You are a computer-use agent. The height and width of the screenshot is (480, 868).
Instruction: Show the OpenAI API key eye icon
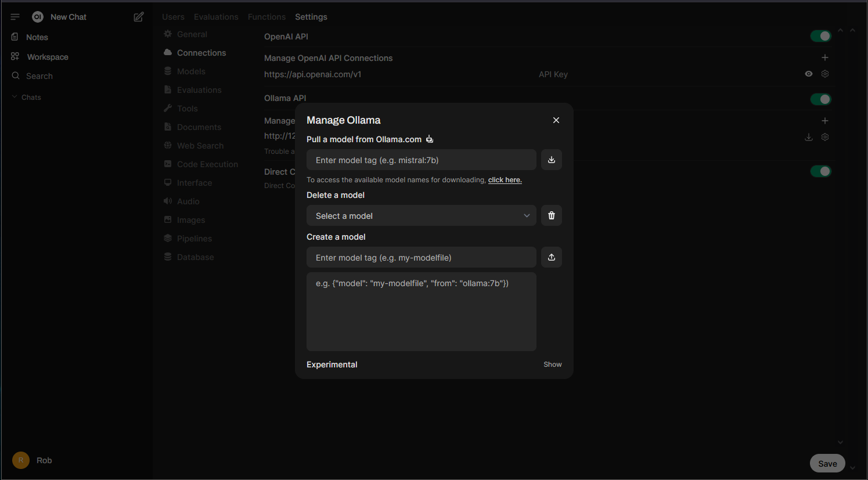click(x=809, y=74)
